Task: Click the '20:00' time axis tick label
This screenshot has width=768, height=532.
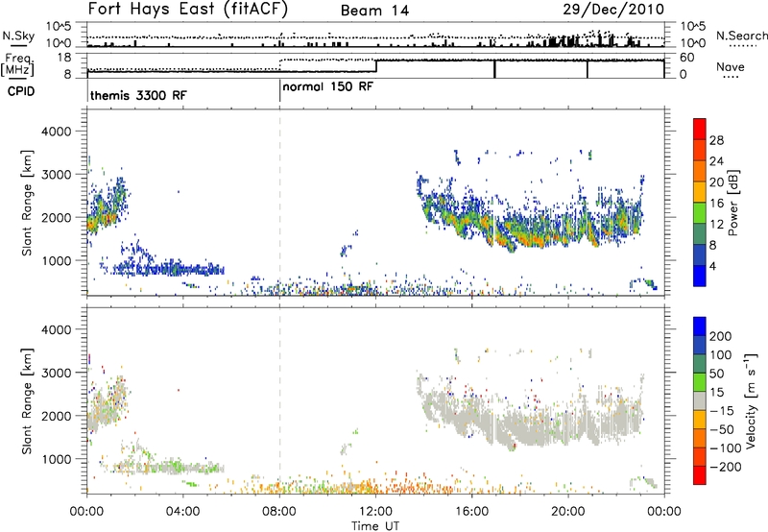Action: coord(567,512)
